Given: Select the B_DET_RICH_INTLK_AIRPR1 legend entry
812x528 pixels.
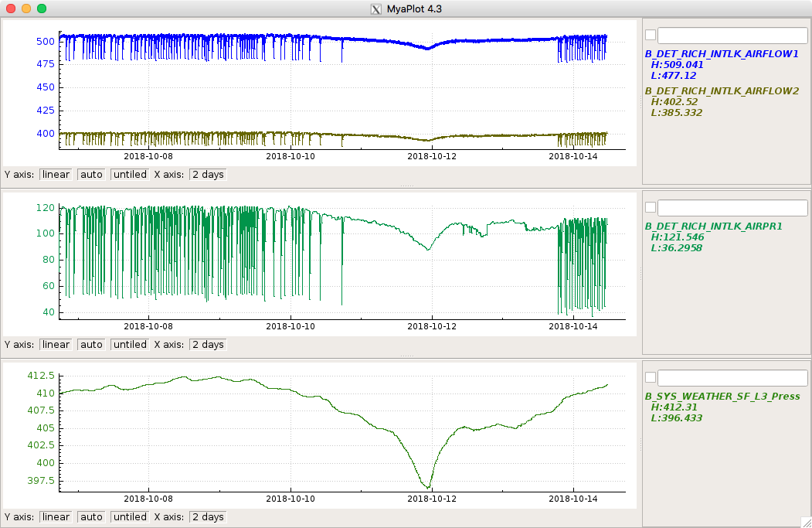Looking at the screenshot, I should [x=714, y=227].
